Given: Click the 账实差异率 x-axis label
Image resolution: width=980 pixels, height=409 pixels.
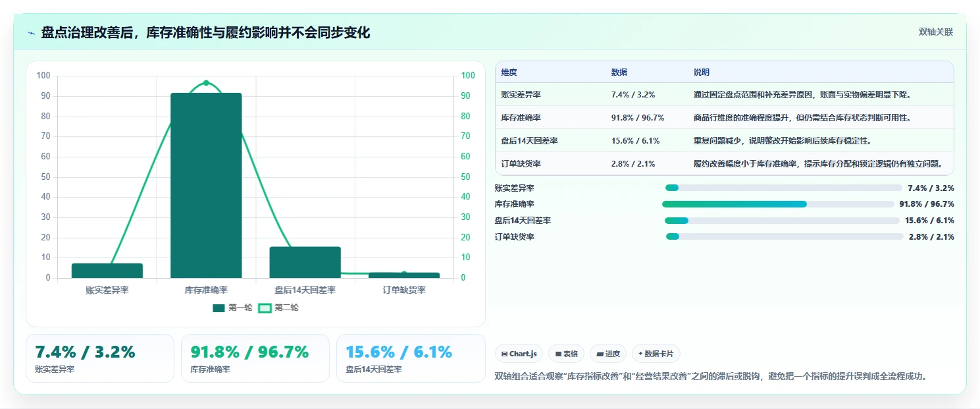Looking at the screenshot, I should [107, 290].
